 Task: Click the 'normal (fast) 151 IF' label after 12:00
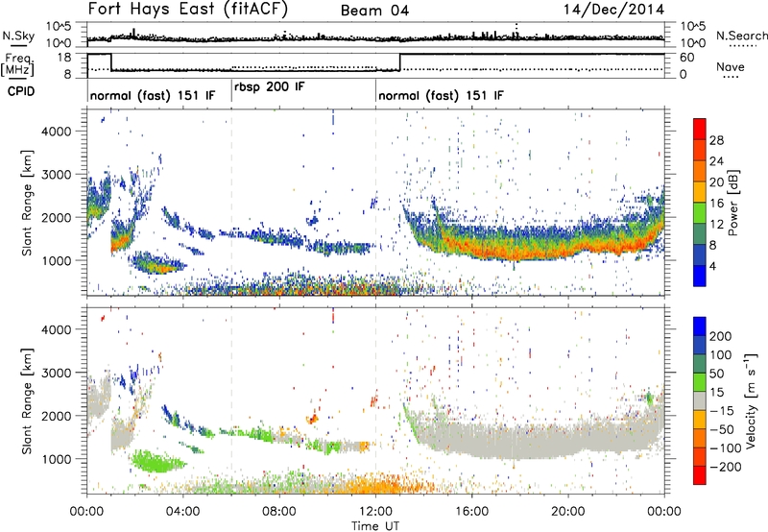pyautogui.click(x=441, y=95)
